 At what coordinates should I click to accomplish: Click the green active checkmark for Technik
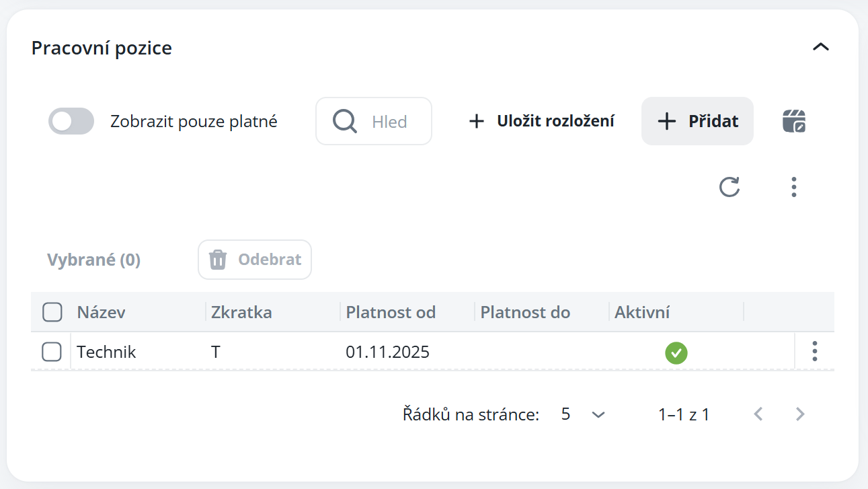676,352
